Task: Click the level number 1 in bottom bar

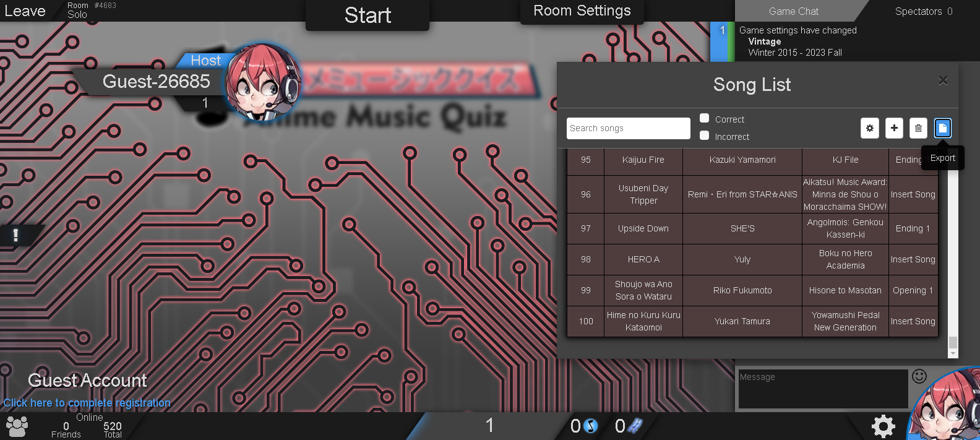Action: click(x=489, y=425)
